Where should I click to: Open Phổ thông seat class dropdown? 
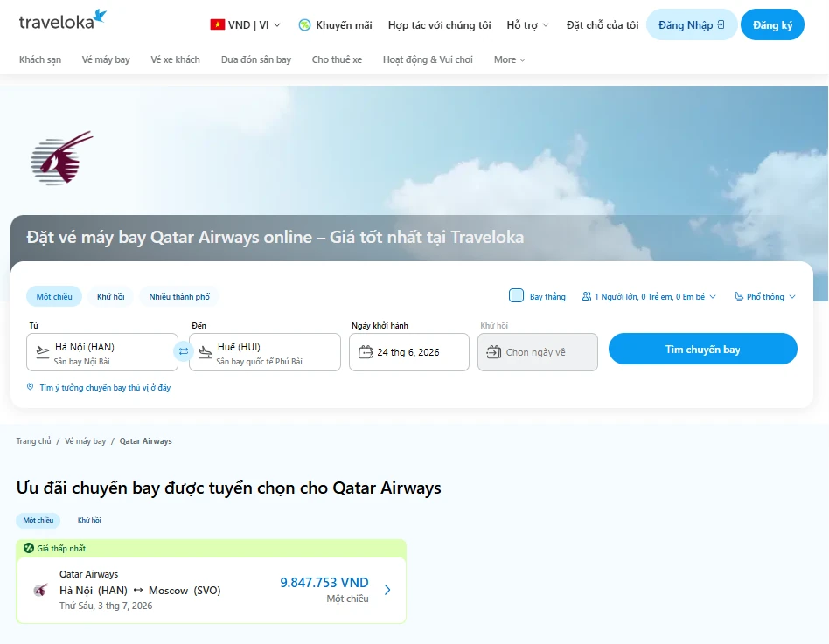click(765, 296)
